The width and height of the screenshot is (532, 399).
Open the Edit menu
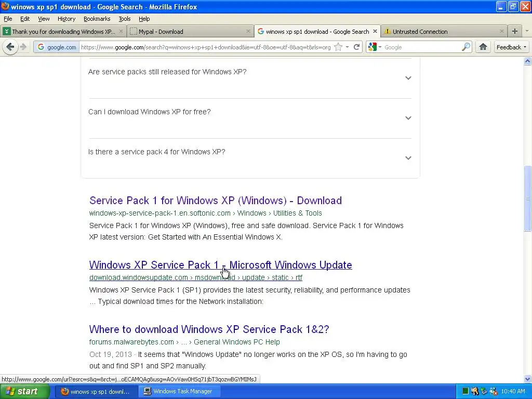(25, 19)
